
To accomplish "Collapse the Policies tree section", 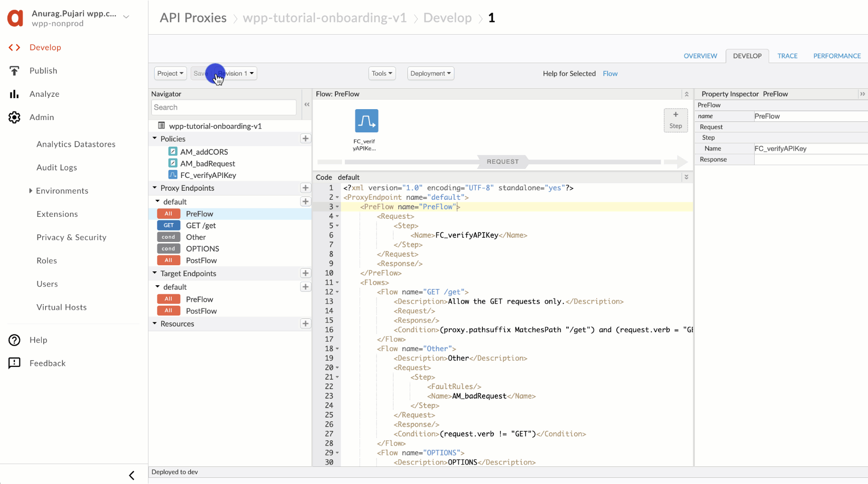I will coord(155,139).
